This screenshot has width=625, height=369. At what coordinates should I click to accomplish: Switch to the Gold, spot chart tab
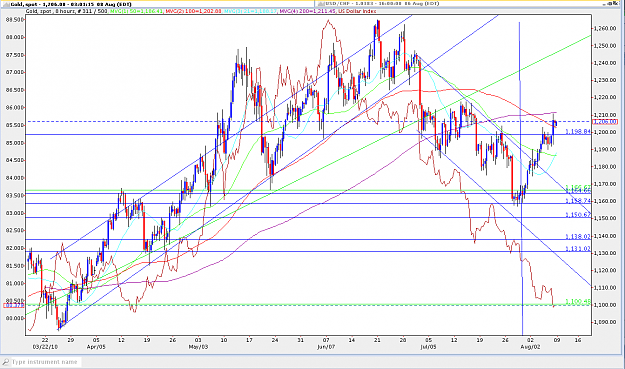coord(157,4)
